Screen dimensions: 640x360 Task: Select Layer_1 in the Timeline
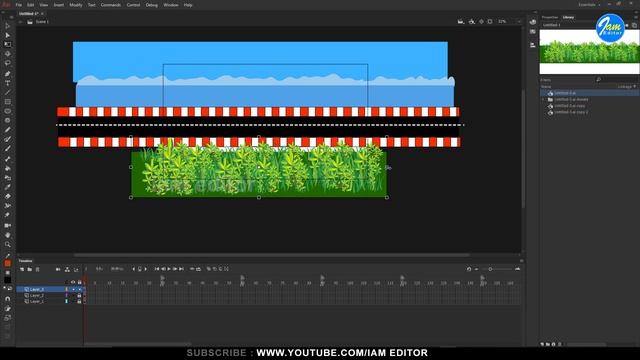click(x=37, y=301)
